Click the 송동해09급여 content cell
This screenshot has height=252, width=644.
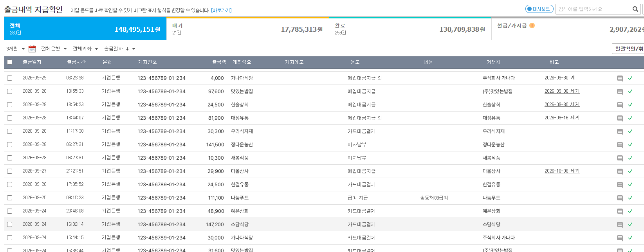point(434,198)
